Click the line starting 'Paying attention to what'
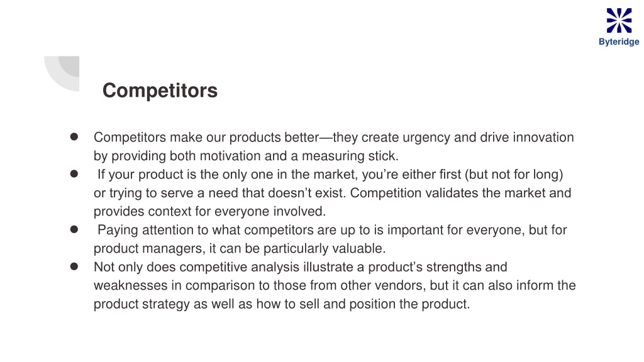Screen dimensions: 644x362 [x=332, y=230]
